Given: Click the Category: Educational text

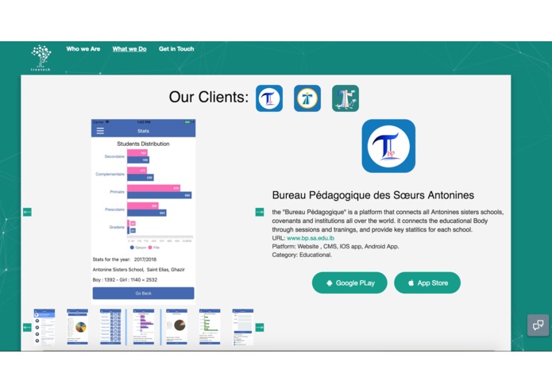Looking at the screenshot, I should click(302, 255).
